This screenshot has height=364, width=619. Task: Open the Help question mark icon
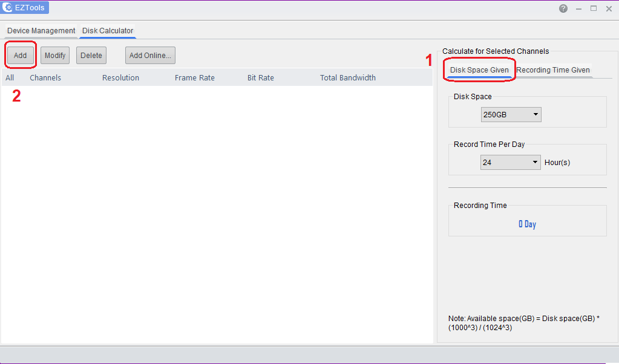click(x=563, y=8)
